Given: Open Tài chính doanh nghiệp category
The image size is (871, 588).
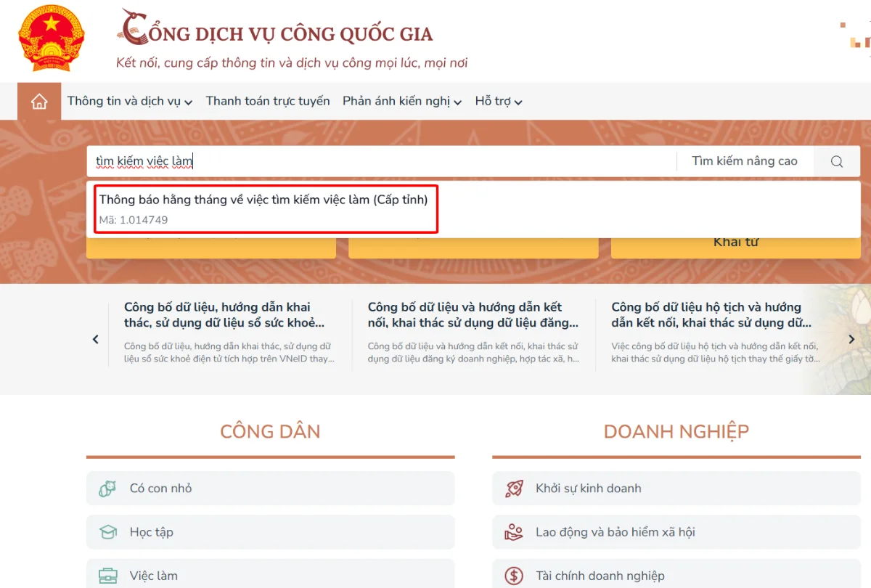Looking at the screenshot, I should coord(676,574).
